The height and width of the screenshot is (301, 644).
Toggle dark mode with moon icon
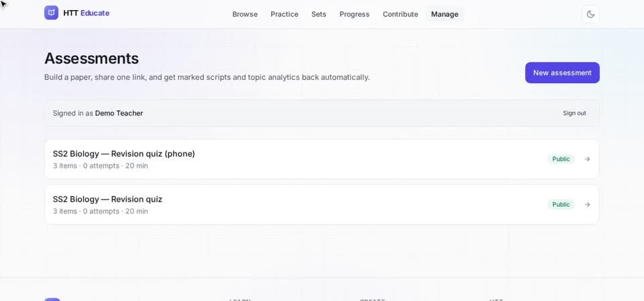(590, 14)
